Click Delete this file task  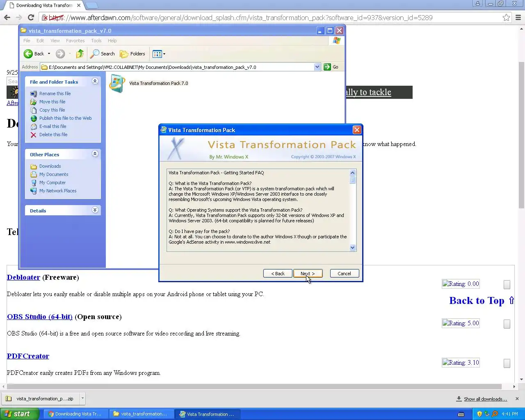click(53, 135)
